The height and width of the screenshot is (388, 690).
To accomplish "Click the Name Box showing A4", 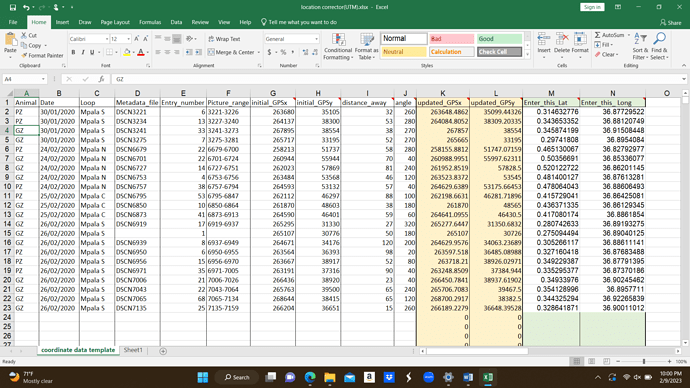I will 25,79.
